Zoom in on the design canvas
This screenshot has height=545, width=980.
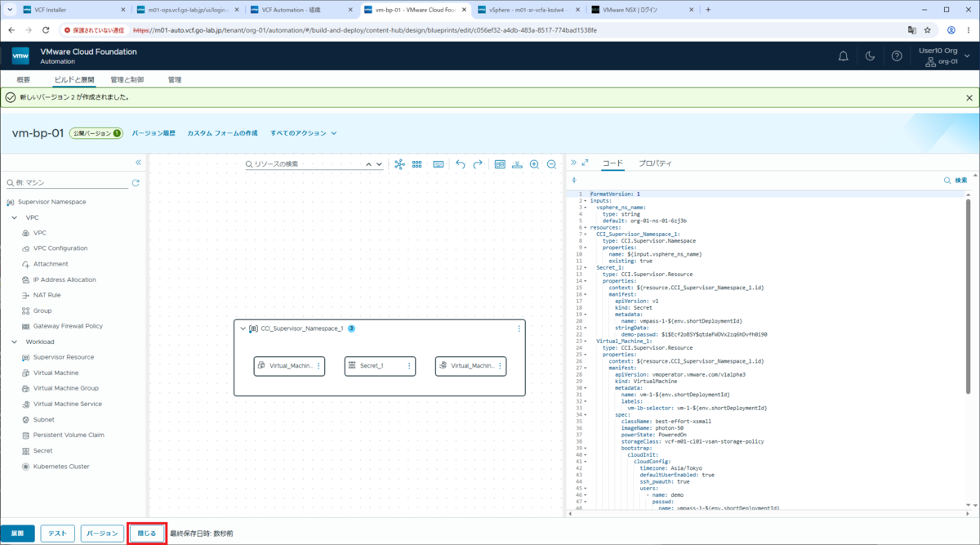click(534, 164)
